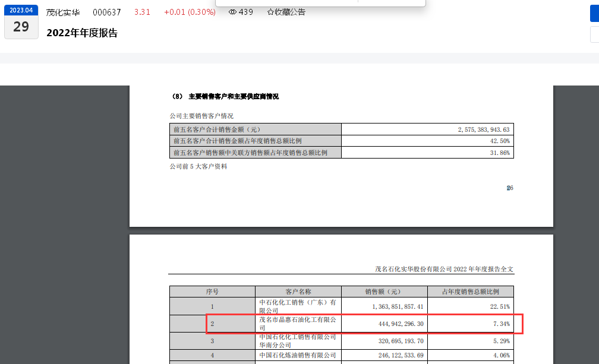Click the percentage 22.51%

(x=500, y=307)
